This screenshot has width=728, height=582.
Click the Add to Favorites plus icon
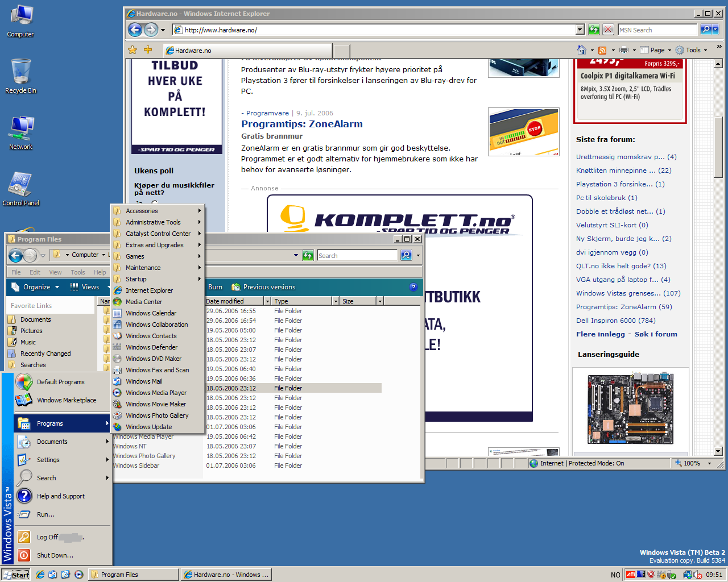[x=148, y=50]
